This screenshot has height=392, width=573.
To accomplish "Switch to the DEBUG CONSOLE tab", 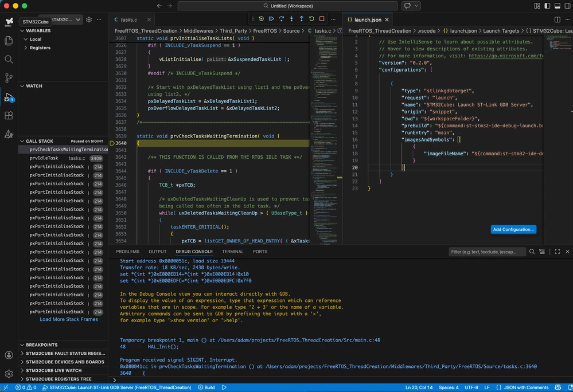I will pyautogui.click(x=194, y=252).
